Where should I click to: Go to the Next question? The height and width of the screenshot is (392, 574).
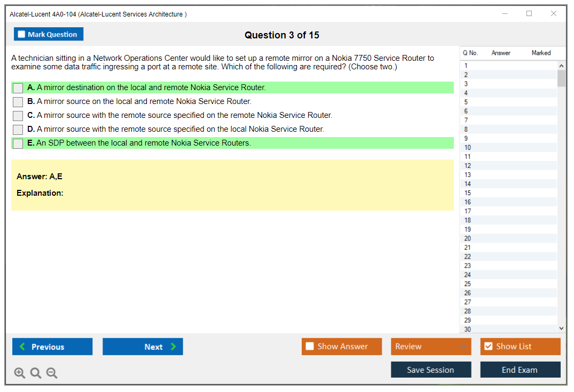tap(143, 347)
